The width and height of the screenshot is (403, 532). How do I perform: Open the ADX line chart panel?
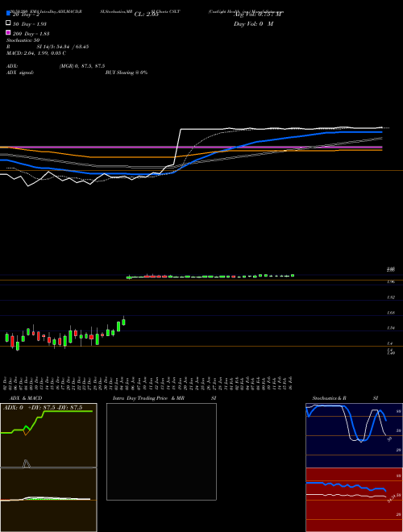tap(48, 435)
